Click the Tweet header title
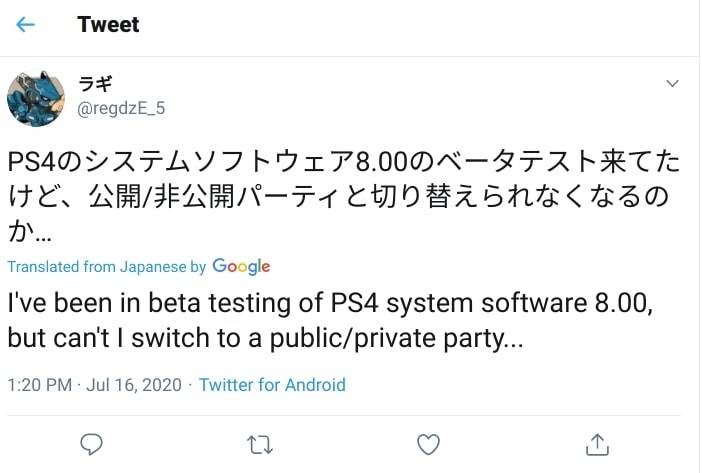702x473 pixels. click(x=108, y=25)
